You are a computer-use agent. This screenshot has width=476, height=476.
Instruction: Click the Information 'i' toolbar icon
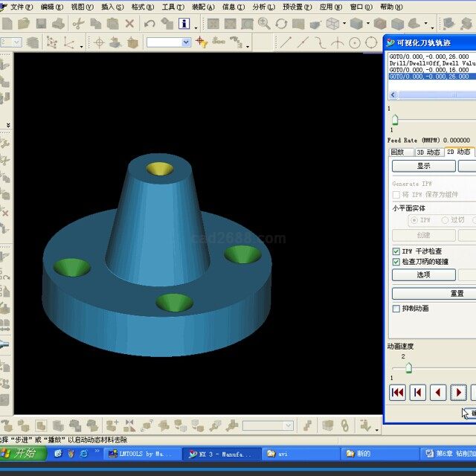pyautogui.click(x=184, y=24)
